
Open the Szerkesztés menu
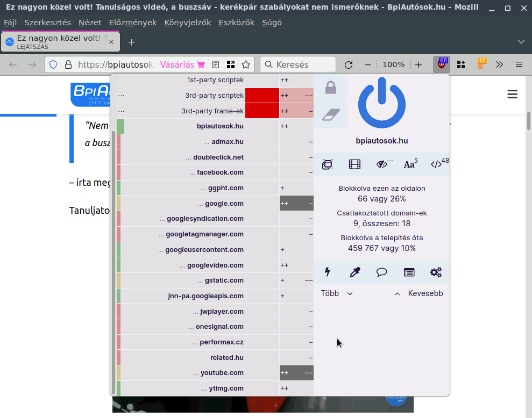coord(47,23)
